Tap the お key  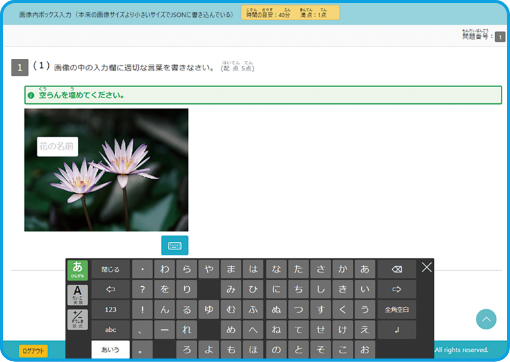[365, 350]
